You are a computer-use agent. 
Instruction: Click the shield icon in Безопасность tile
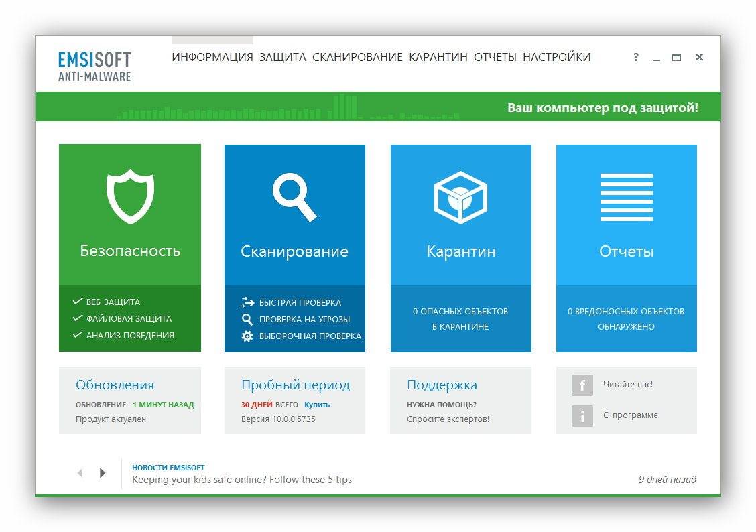click(x=130, y=196)
